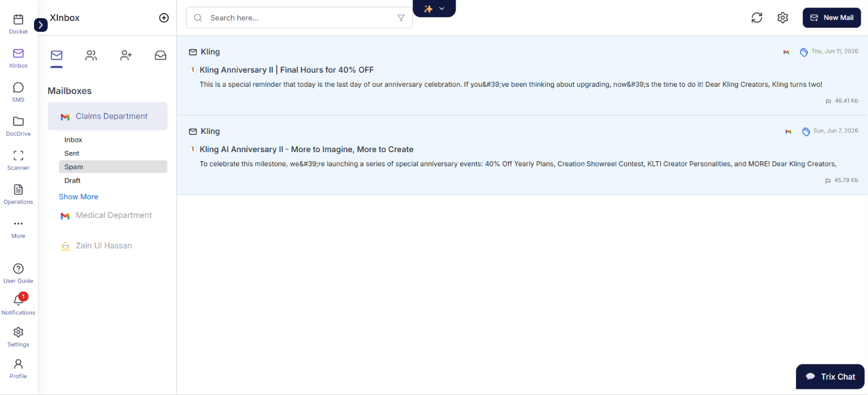Open Docket from the sidebar
Viewport: 868px width, 395px height.
tap(18, 24)
